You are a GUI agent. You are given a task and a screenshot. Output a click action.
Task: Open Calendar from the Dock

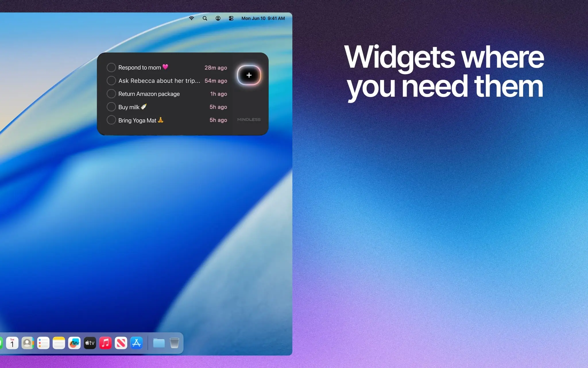coord(12,343)
